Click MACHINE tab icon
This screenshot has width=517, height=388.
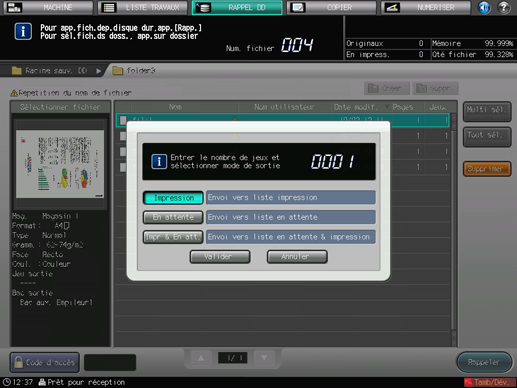pyautogui.click(x=14, y=7)
